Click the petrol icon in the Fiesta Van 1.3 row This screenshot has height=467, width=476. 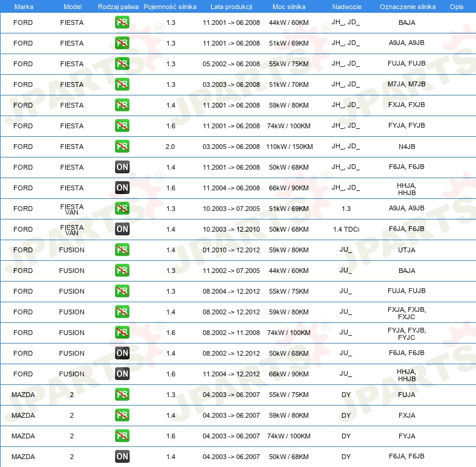coord(122,209)
